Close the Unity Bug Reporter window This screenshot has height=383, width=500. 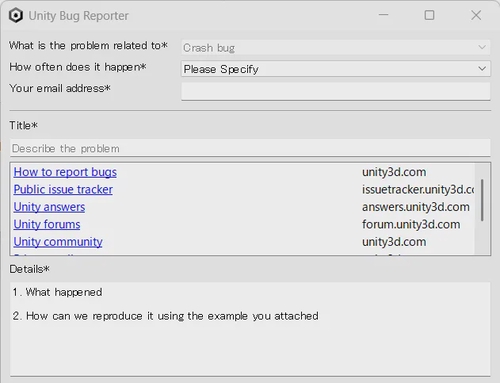click(x=476, y=15)
